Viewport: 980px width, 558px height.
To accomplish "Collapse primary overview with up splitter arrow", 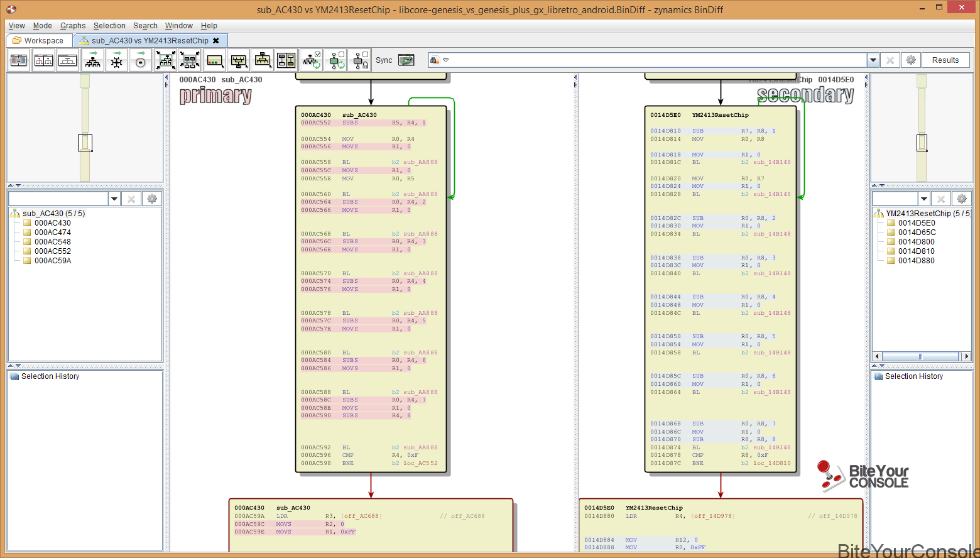I will pos(11,186).
